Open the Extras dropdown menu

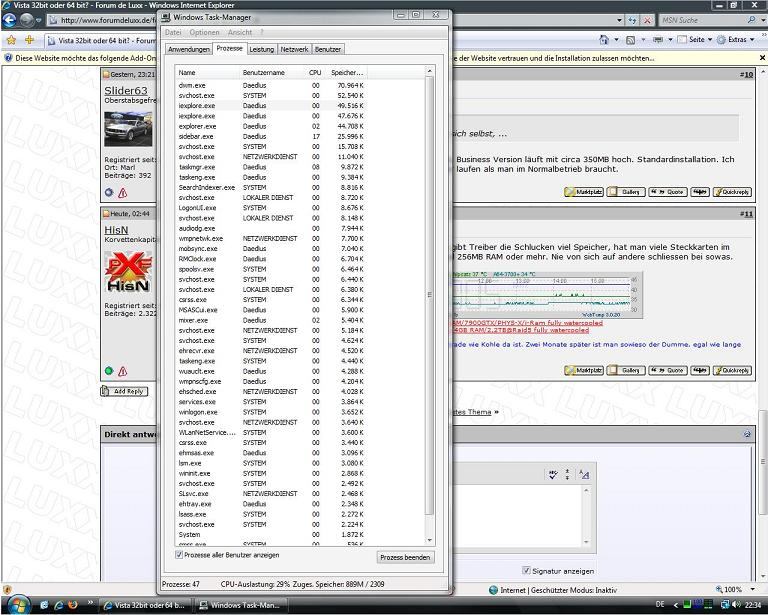pos(736,40)
